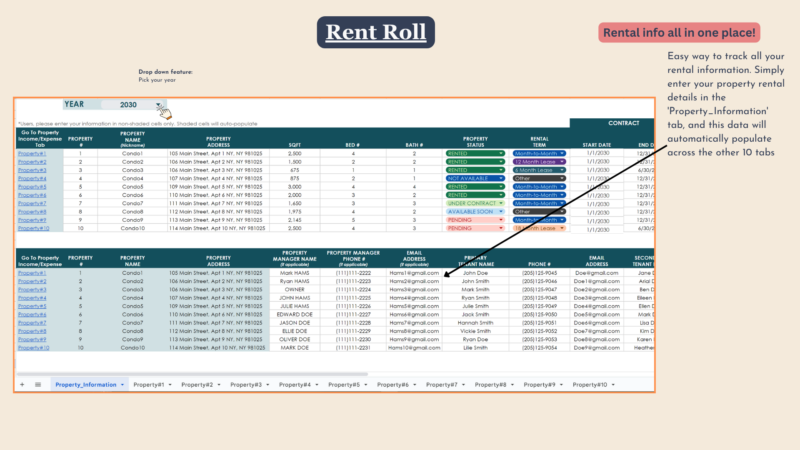Select tenant name Vickie Smith
Viewport: 800px width, 450px height.
pos(475,331)
